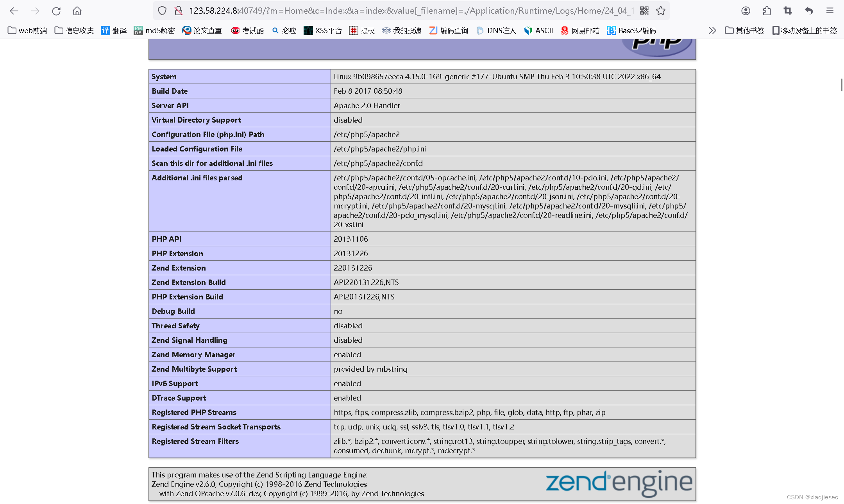This screenshot has width=844, height=504.
Task: Expand the bookmarks overflow chevron
Action: (712, 30)
